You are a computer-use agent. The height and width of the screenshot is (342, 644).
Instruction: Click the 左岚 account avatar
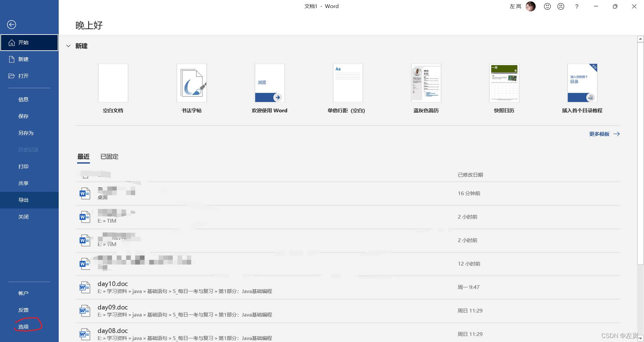pyautogui.click(x=531, y=6)
